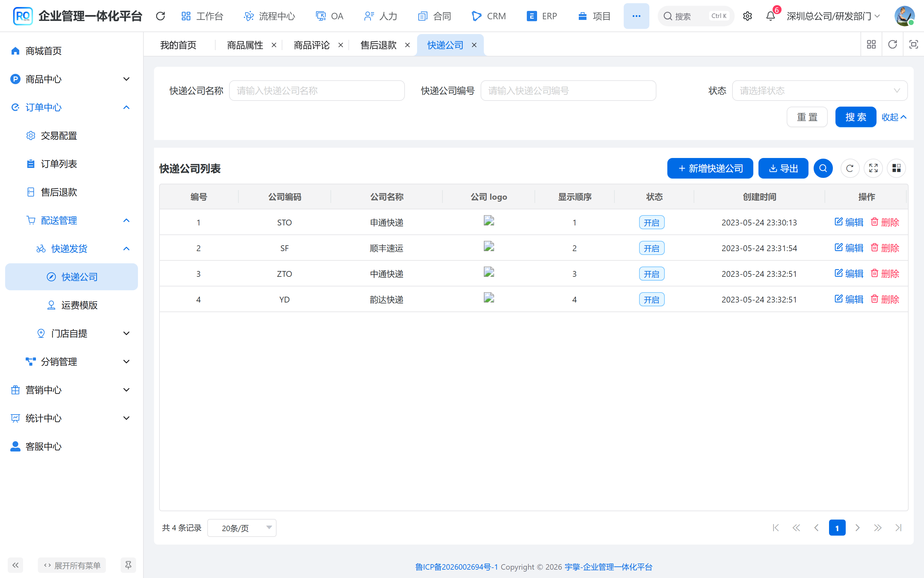Open the settings gear in the top bar
Image resolution: width=924 pixels, height=578 pixels.
click(x=747, y=16)
